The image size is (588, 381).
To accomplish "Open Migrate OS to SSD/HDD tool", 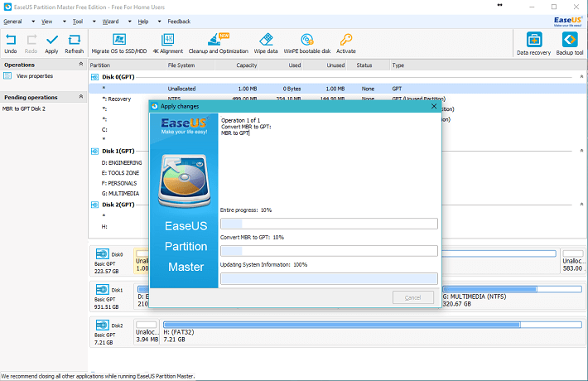I will click(x=119, y=44).
